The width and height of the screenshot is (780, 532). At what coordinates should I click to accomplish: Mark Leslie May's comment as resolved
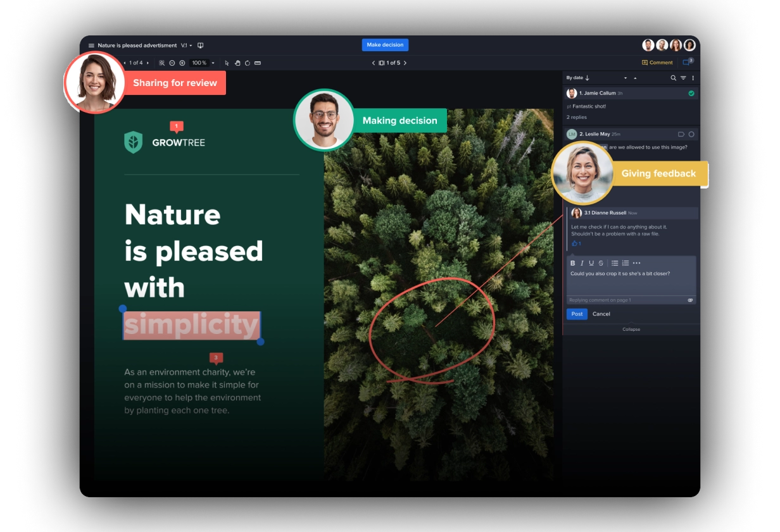pos(691,134)
